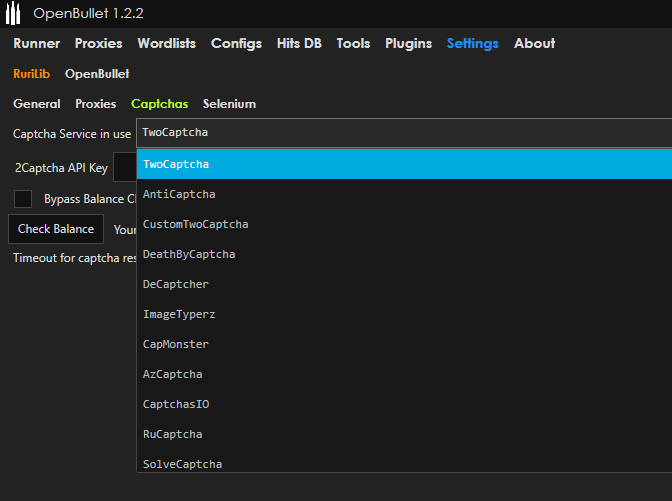Open the Hits DB tab
Screen dimensions: 672x501
click(299, 43)
